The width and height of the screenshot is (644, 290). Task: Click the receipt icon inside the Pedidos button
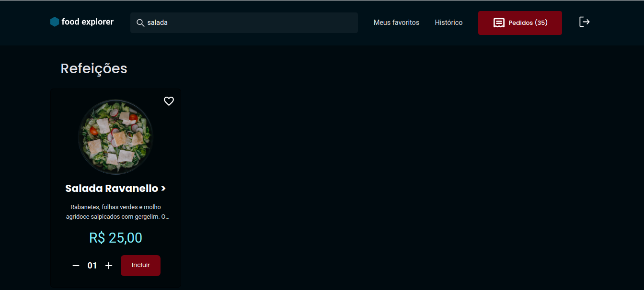tap(499, 22)
